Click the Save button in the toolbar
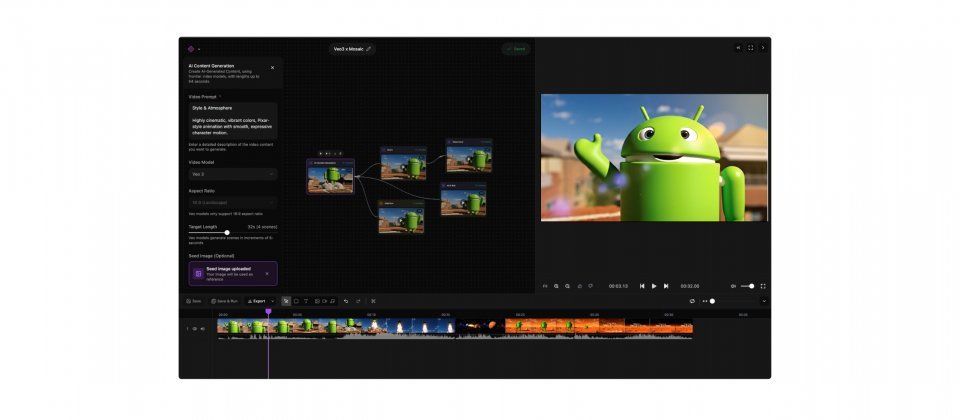960x420 pixels. tap(193, 301)
